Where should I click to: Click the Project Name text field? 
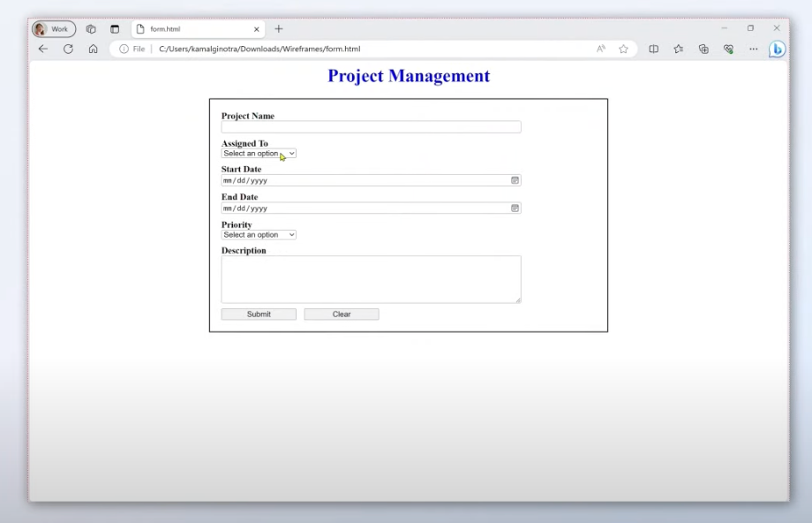(372, 127)
